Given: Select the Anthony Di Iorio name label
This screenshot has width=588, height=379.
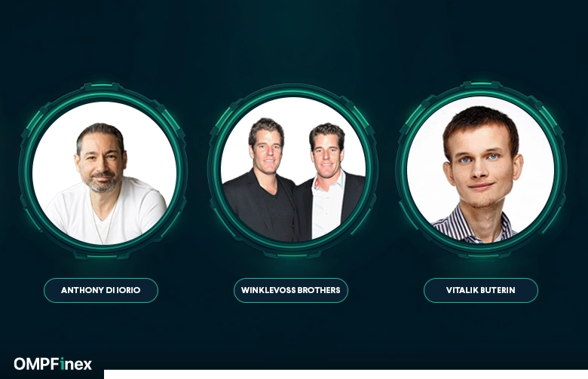Looking at the screenshot, I should [101, 290].
